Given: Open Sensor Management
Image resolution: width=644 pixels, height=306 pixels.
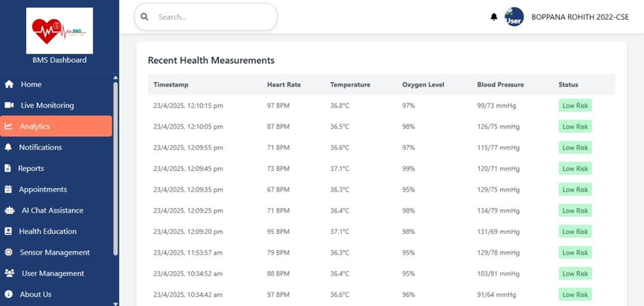Looking at the screenshot, I should tap(56, 252).
